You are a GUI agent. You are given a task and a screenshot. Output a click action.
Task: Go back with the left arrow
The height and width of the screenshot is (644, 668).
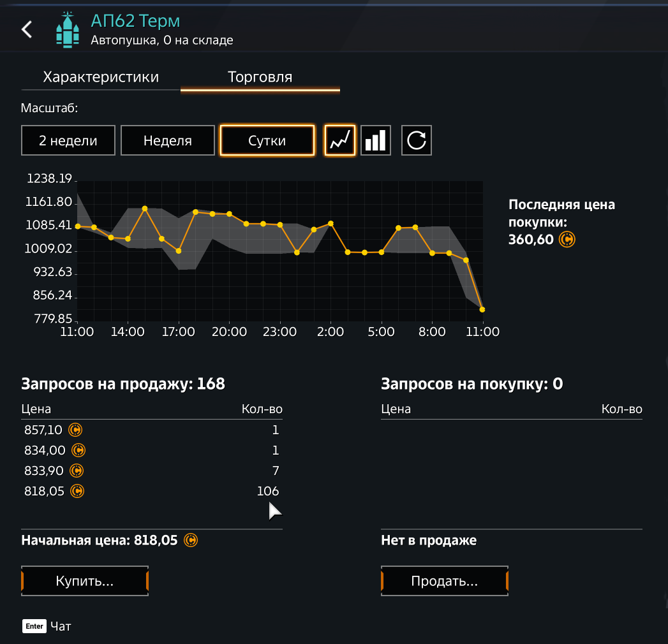tap(27, 29)
